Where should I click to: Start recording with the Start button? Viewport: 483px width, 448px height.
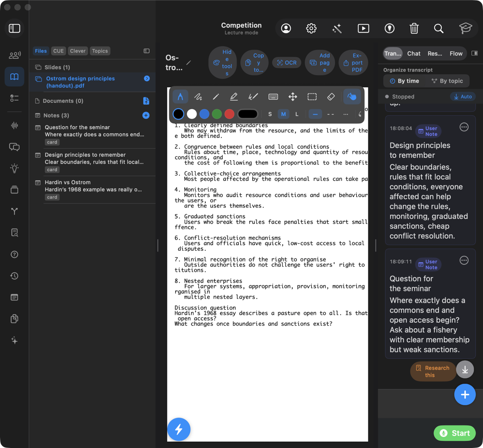click(x=455, y=433)
